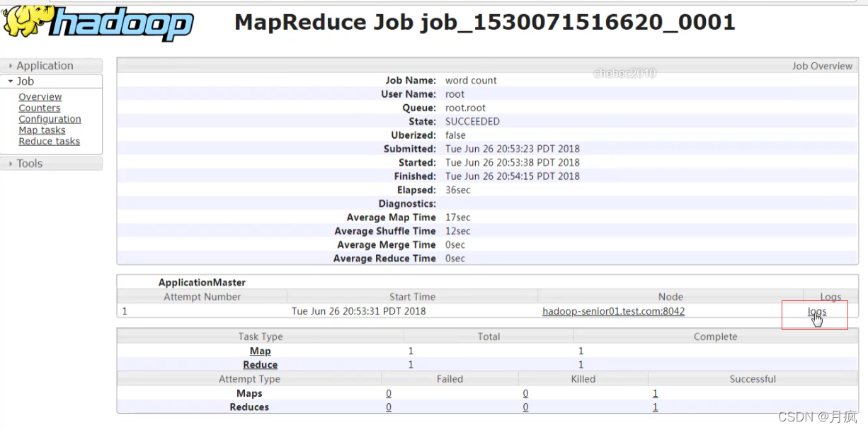Open the Configuration link
Image resolution: width=868 pixels, height=430 pixels.
[50, 119]
